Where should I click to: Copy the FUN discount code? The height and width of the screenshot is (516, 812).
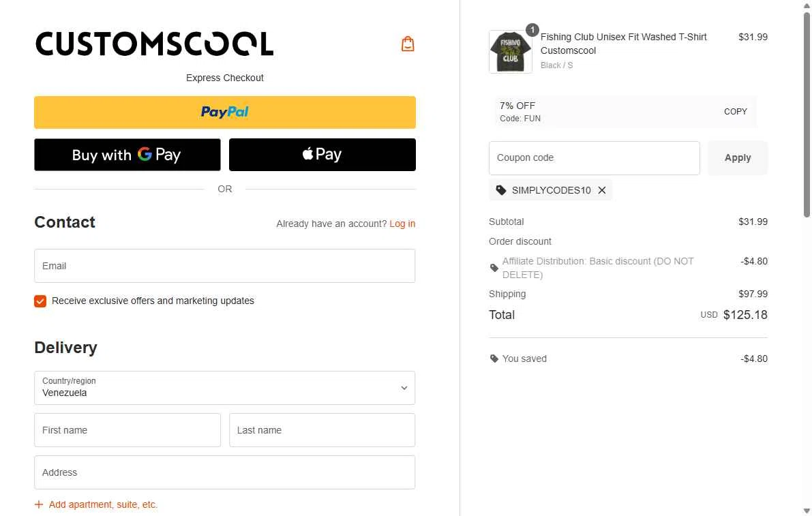[736, 112]
